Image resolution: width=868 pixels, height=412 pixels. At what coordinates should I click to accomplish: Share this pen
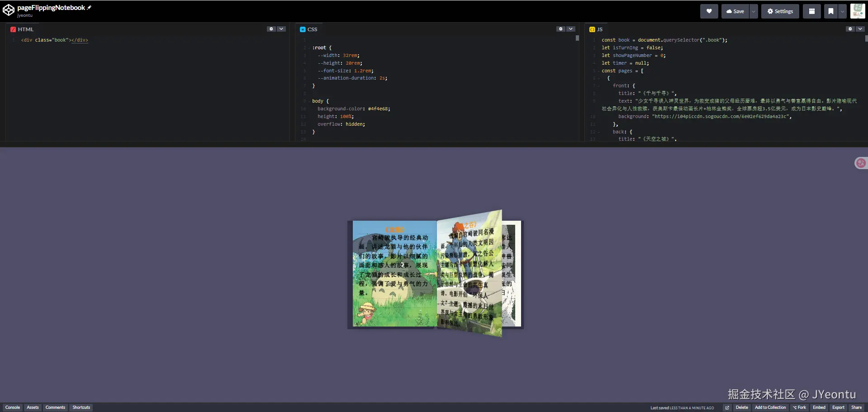pos(857,407)
